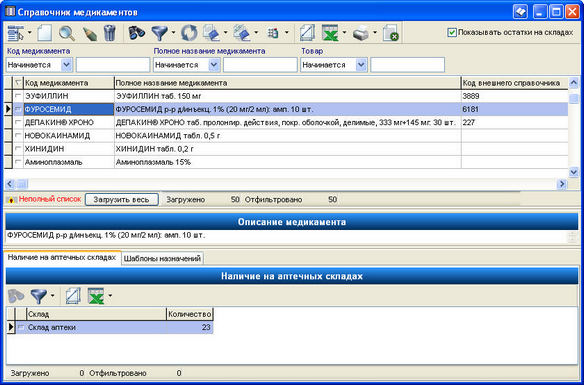Viewport: 584px width, 385px height.
Task: Switch to the Шаблоны назначений tab
Action: (x=162, y=258)
